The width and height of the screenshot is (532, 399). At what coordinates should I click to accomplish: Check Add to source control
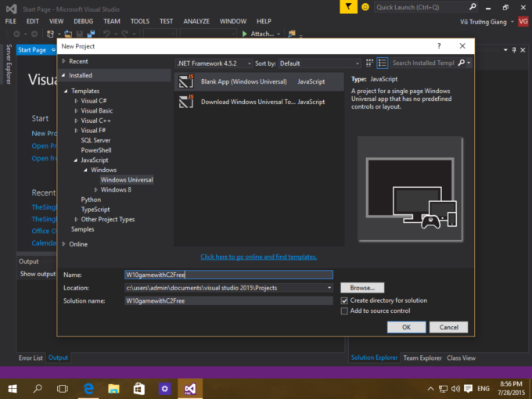click(344, 311)
